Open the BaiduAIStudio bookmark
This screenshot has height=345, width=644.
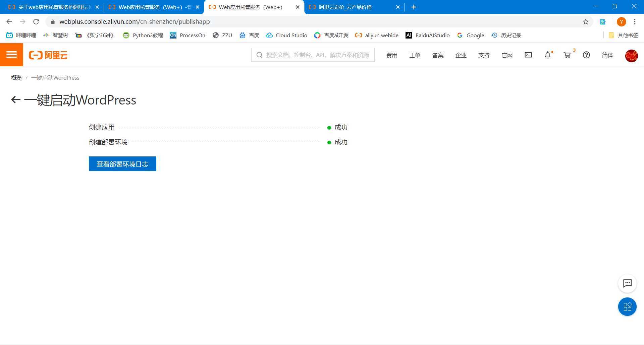click(x=428, y=35)
